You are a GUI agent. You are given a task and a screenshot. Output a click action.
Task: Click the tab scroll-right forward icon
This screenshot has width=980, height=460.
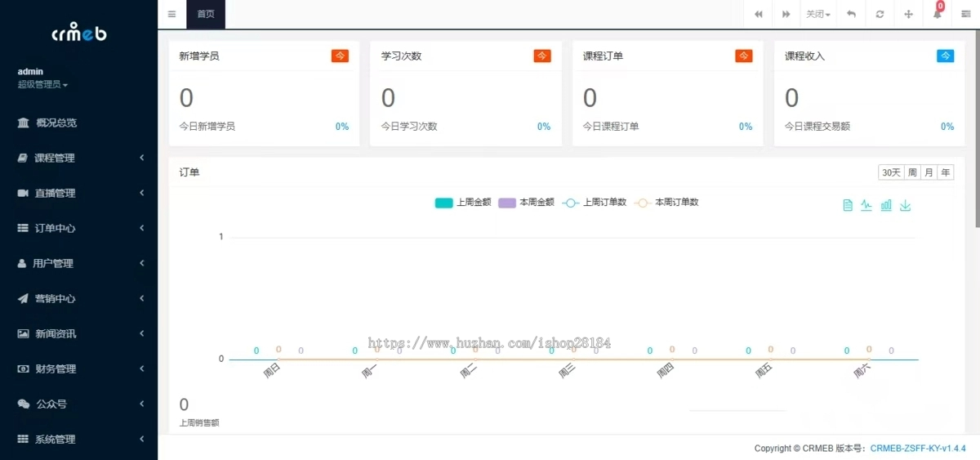pos(786,14)
